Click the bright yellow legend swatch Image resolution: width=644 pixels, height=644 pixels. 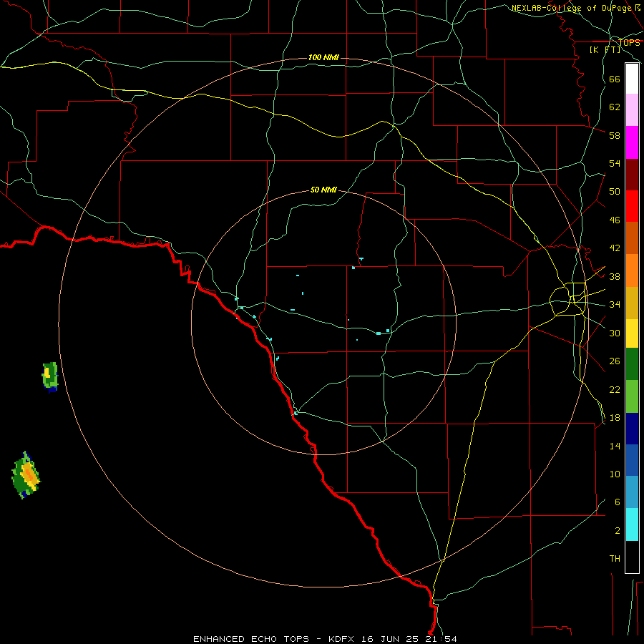pos(632,333)
